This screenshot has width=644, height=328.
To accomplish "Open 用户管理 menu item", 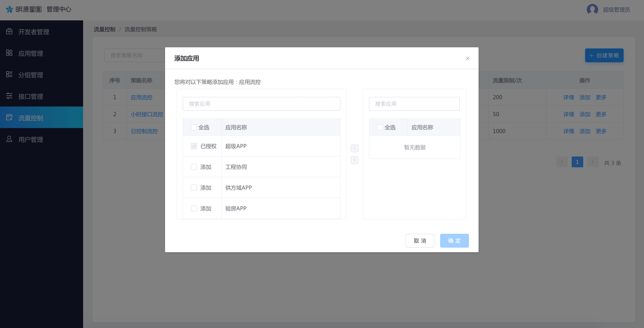I will pos(31,139).
